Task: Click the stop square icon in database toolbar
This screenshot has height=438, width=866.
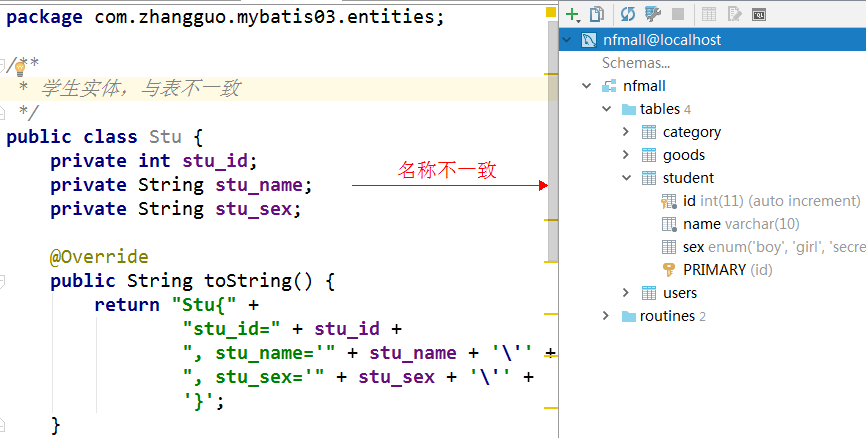Action: coord(678,14)
